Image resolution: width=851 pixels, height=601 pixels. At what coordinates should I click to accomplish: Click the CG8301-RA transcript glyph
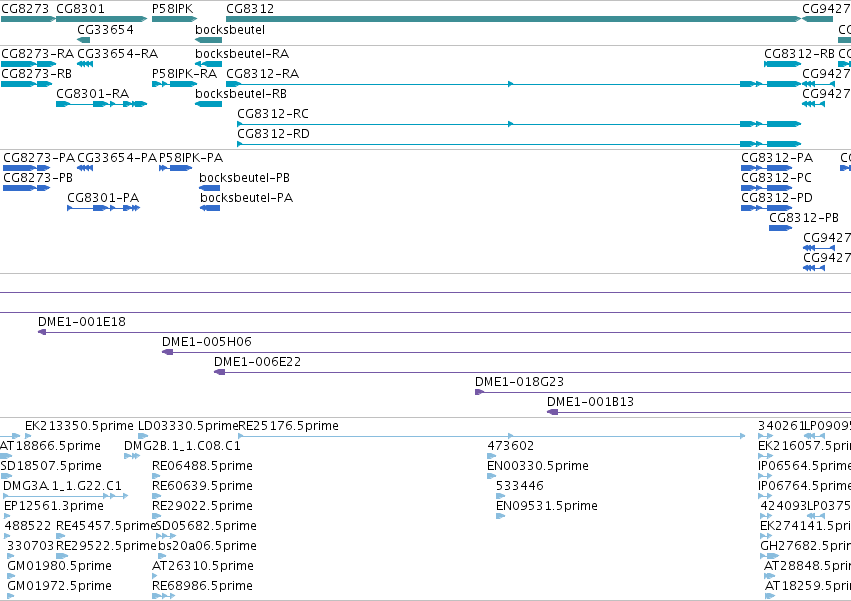click(x=101, y=104)
